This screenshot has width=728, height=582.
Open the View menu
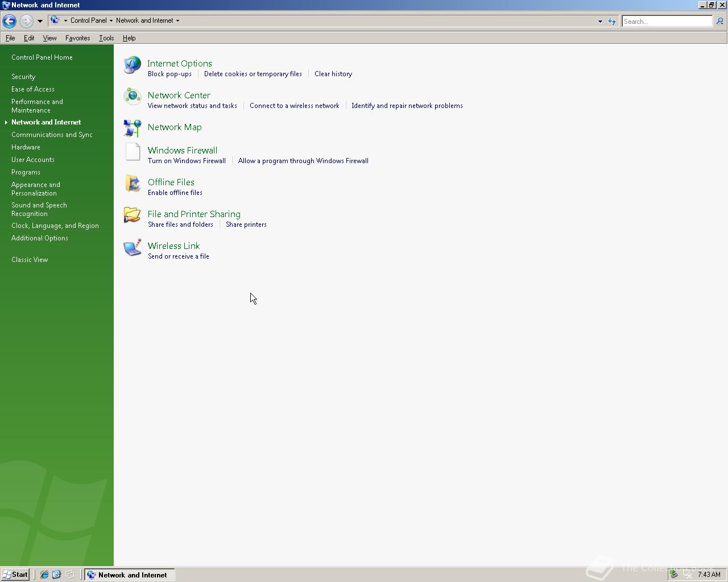[49, 38]
